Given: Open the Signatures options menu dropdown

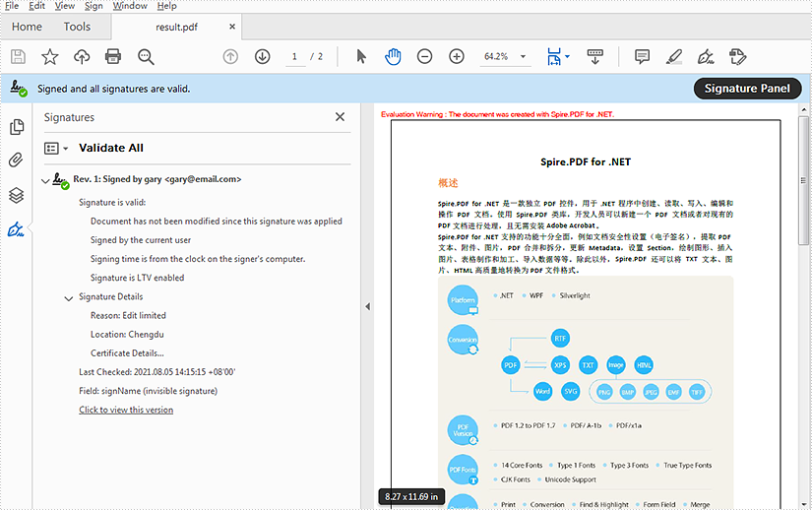Looking at the screenshot, I should click(56, 149).
